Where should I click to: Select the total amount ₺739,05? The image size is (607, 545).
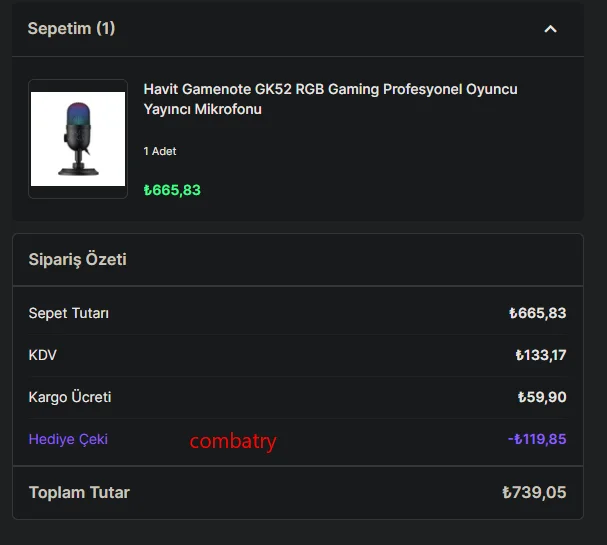pos(534,492)
